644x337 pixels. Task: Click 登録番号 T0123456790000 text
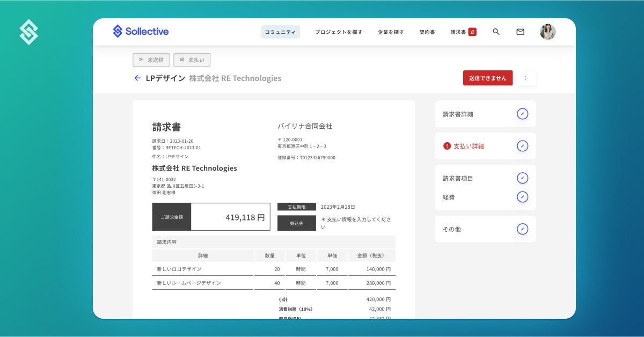coord(306,158)
